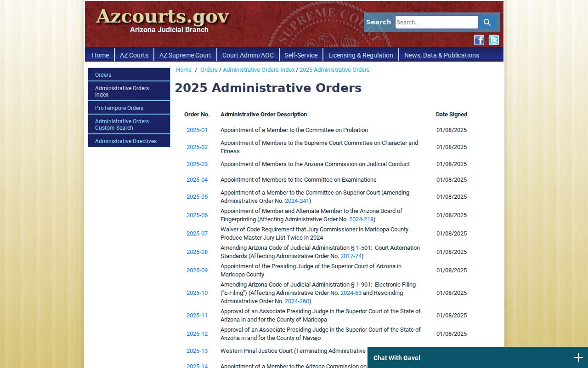Image resolution: width=588 pixels, height=368 pixels.
Task: Open order 2025-03
Action: 197,164
